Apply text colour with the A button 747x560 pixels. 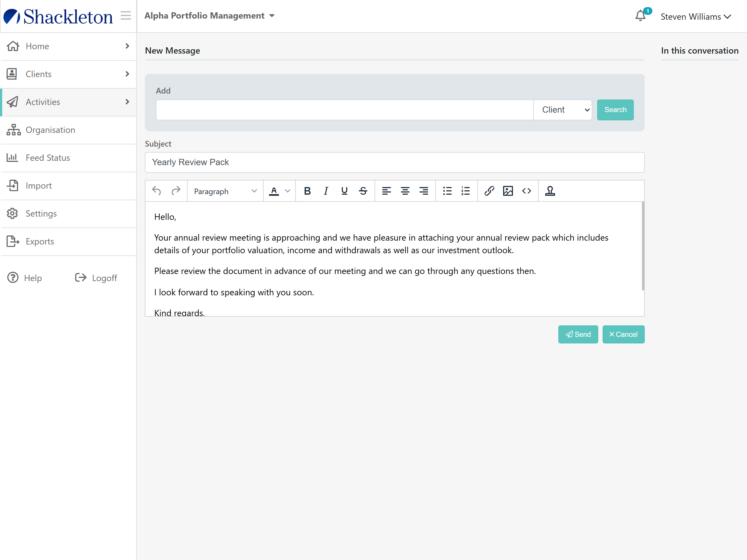pyautogui.click(x=274, y=191)
